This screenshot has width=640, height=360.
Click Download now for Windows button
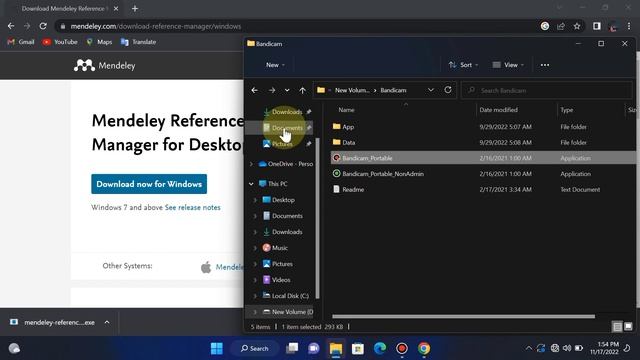pyautogui.click(x=149, y=184)
